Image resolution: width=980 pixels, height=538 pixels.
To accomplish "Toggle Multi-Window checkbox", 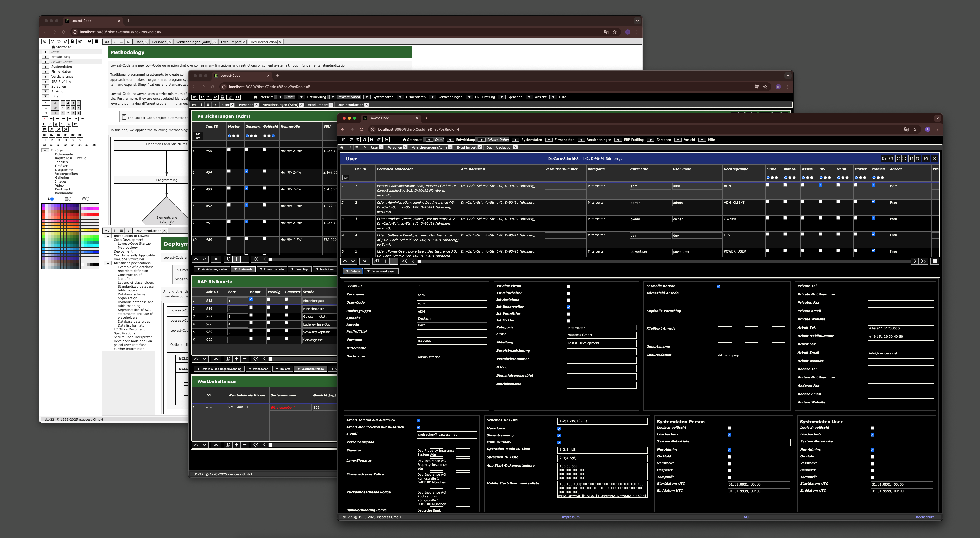I will tap(559, 442).
